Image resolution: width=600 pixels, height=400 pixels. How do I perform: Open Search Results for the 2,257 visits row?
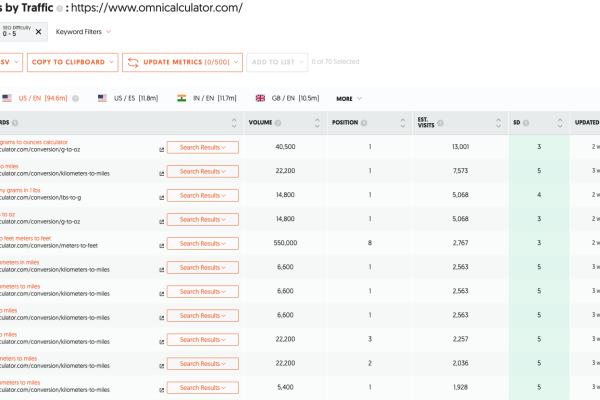[203, 340]
